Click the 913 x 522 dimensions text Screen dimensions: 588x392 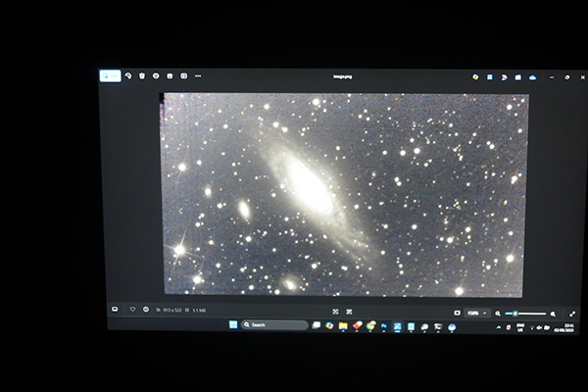coord(172,311)
